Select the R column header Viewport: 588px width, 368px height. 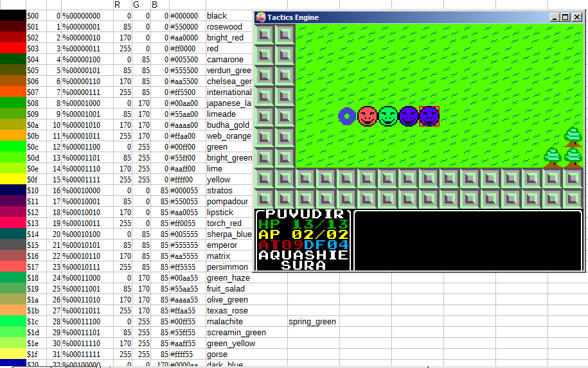click(x=123, y=5)
